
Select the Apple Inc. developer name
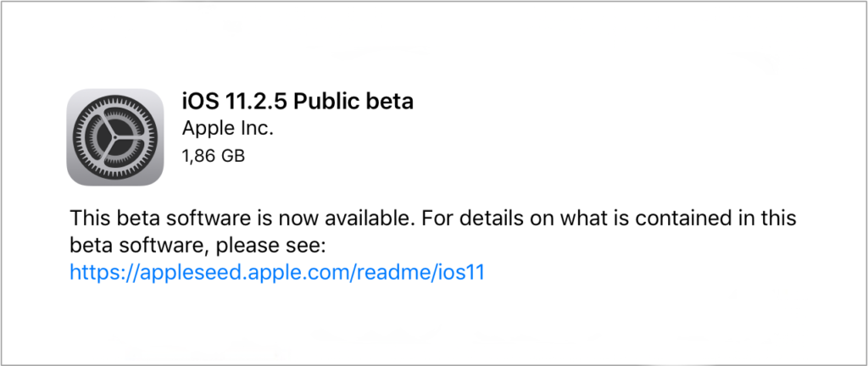[x=227, y=129]
